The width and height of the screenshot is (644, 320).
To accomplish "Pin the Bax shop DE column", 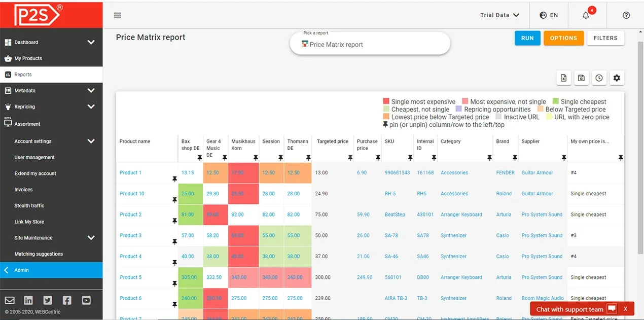I will click(199, 158).
